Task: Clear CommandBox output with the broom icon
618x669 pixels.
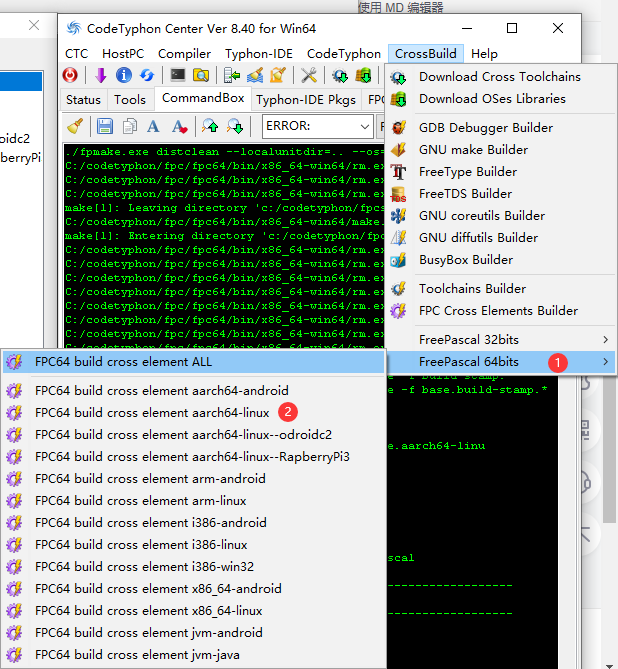Action: (x=75, y=126)
